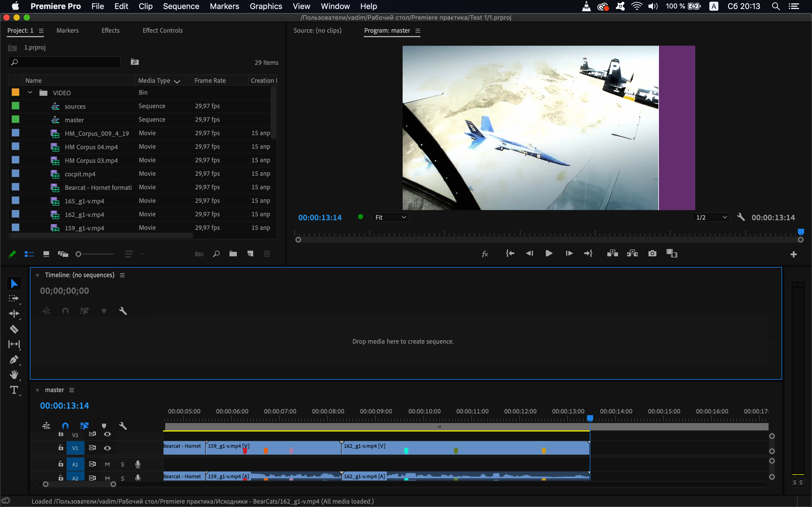Open the 1/2 playback resolution dropdown
The image size is (812, 507).
click(711, 217)
